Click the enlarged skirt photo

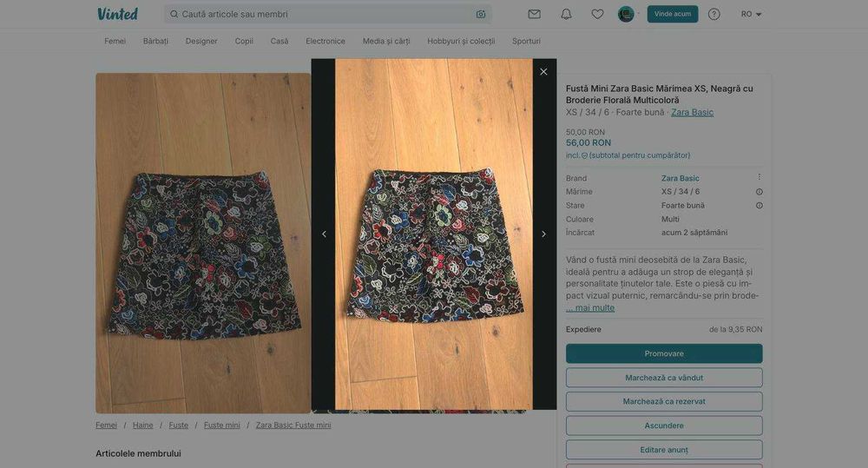point(434,234)
